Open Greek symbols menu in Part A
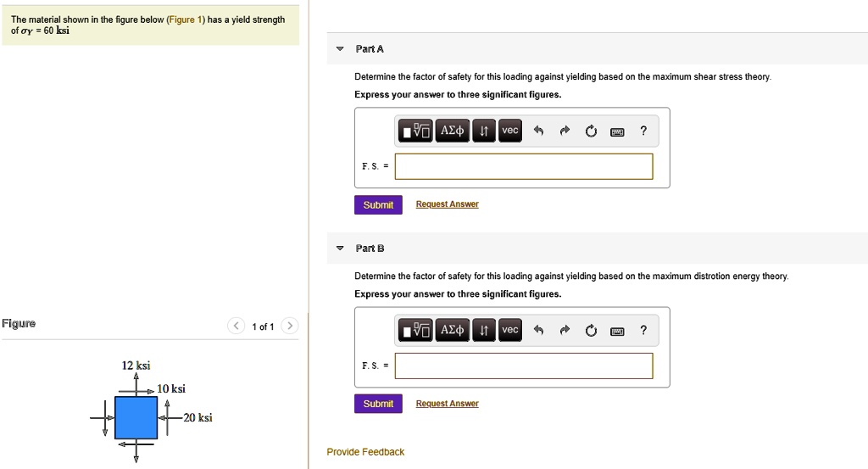This screenshot has width=868, height=469. coord(452,131)
